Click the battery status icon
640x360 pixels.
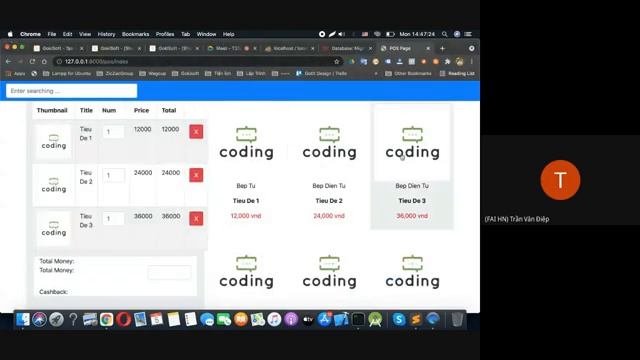coord(390,34)
